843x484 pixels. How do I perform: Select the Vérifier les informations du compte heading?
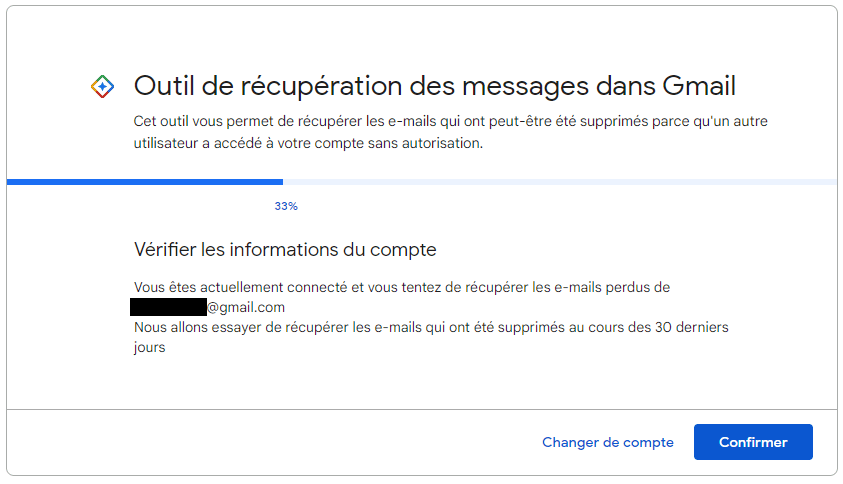coord(285,250)
